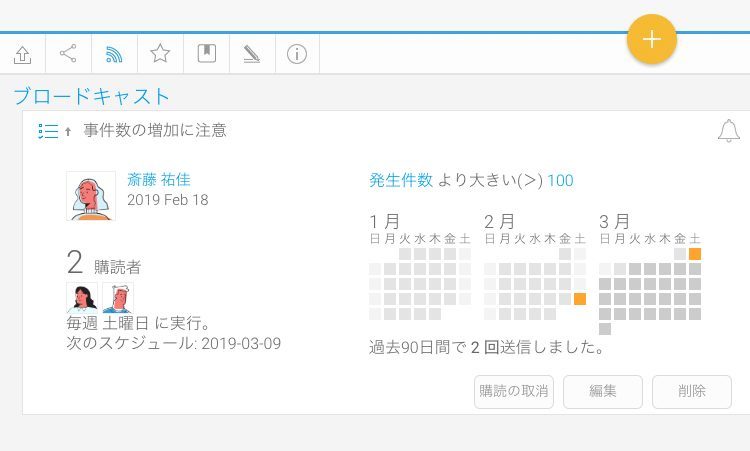Screen dimensions: 750x451
Task: Click the 購読の取消 button
Action: click(x=514, y=391)
